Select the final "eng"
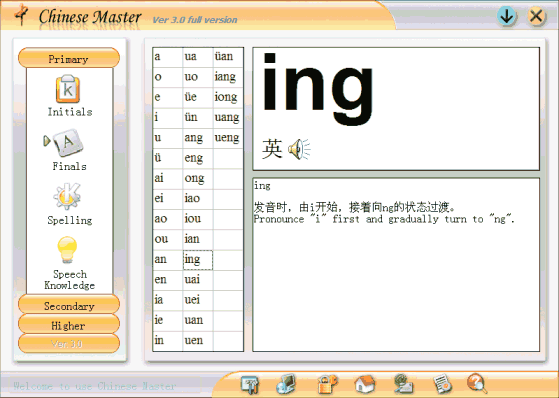 (198, 159)
